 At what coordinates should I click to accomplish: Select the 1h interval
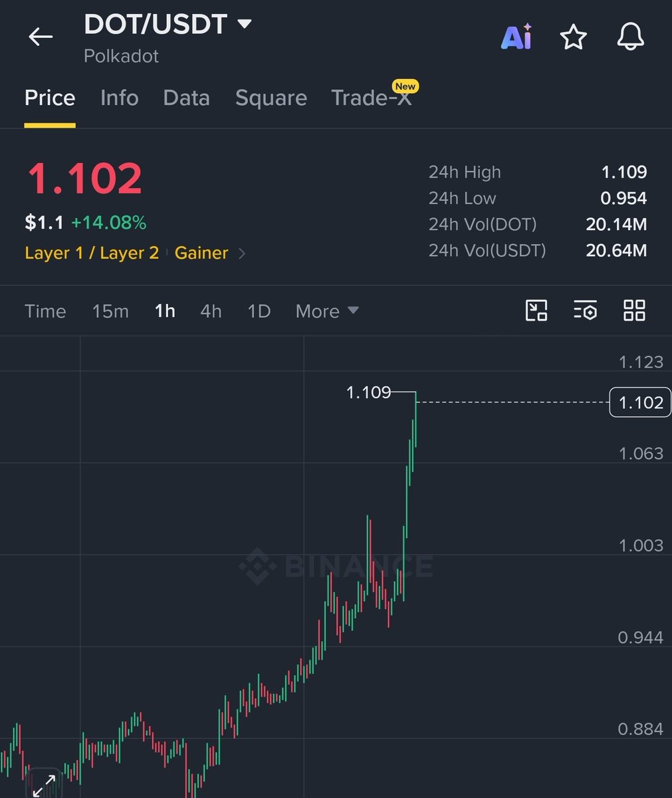click(165, 311)
